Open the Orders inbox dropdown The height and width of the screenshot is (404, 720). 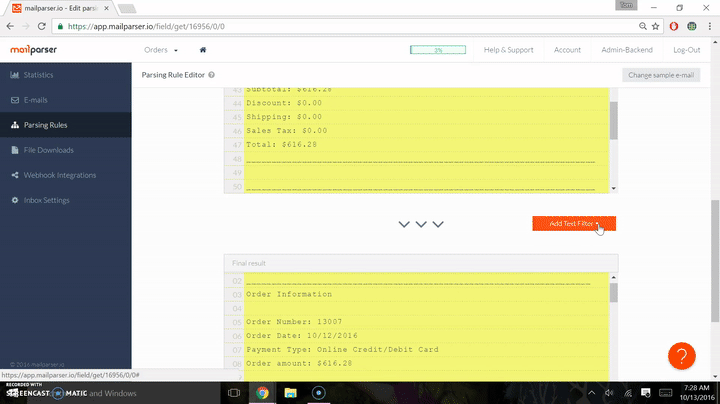(161, 49)
